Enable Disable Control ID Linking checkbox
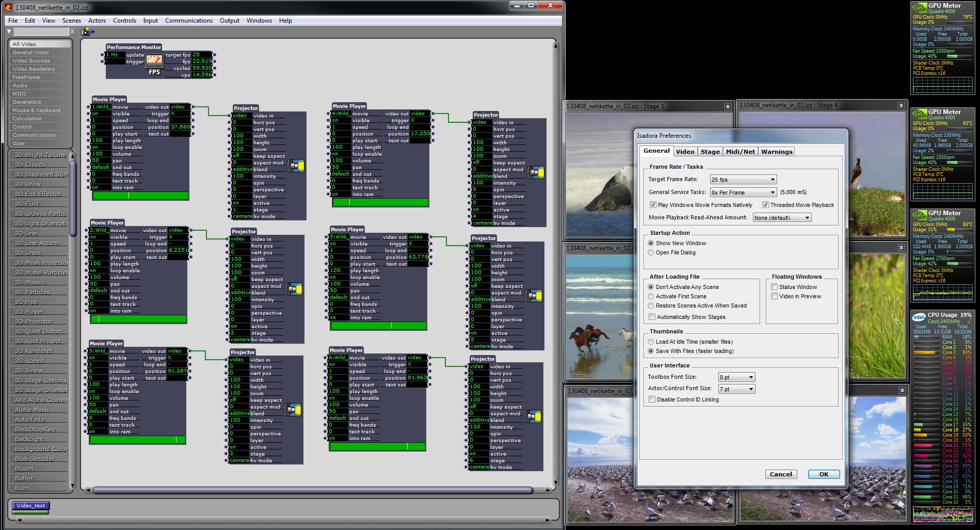 point(652,399)
